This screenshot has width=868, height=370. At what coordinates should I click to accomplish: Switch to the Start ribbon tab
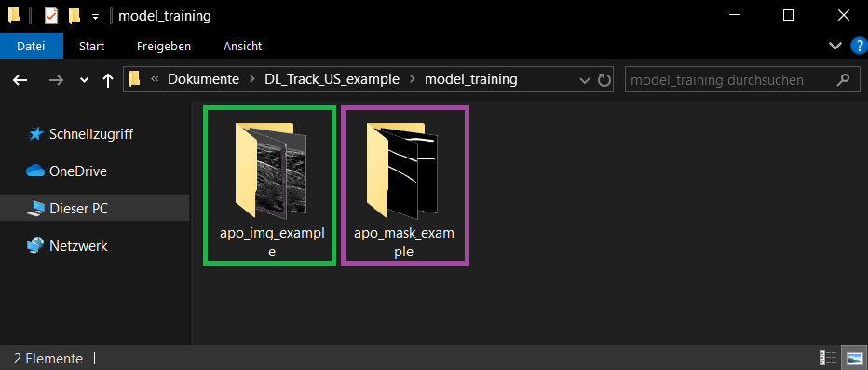[91, 47]
